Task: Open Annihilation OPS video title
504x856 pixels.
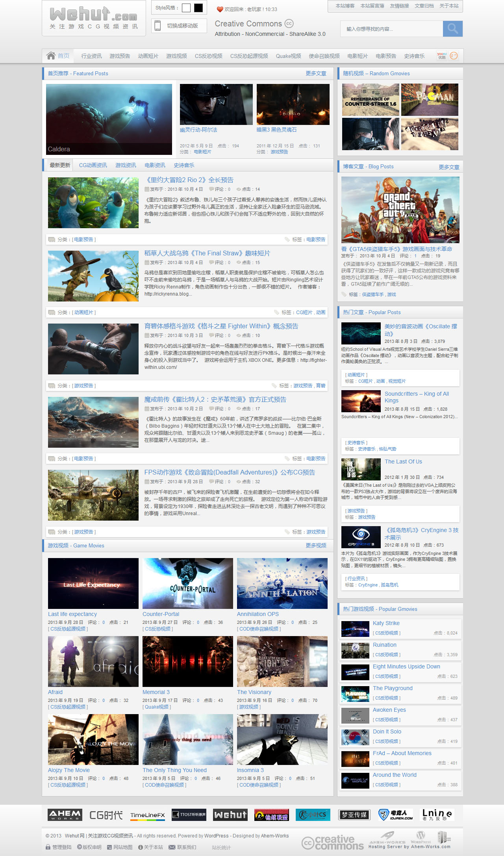Action: pyautogui.click(x=258, y=614)
